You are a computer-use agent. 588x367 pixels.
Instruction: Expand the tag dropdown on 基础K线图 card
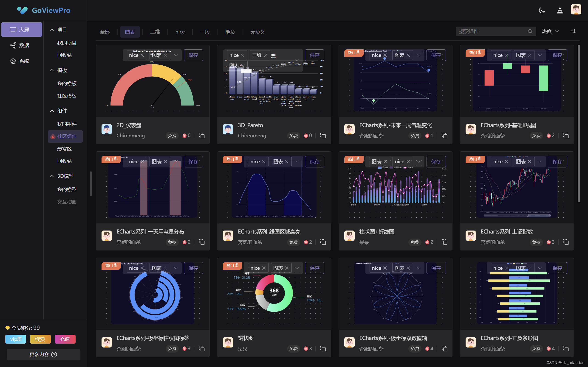point(540,55)
